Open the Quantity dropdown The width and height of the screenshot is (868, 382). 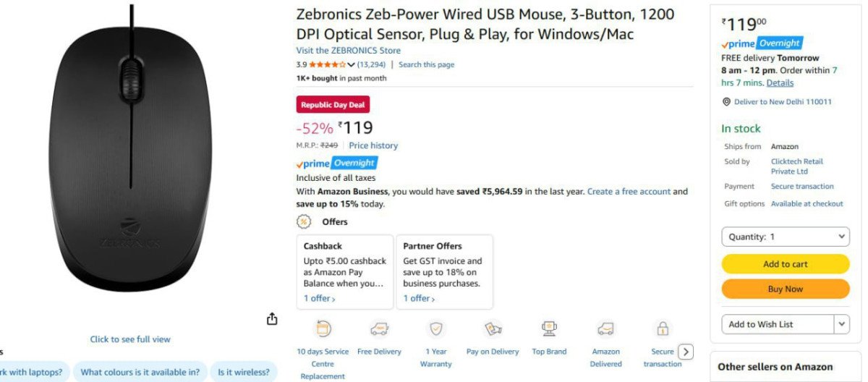pyautogui.click(x=786, y=237)
